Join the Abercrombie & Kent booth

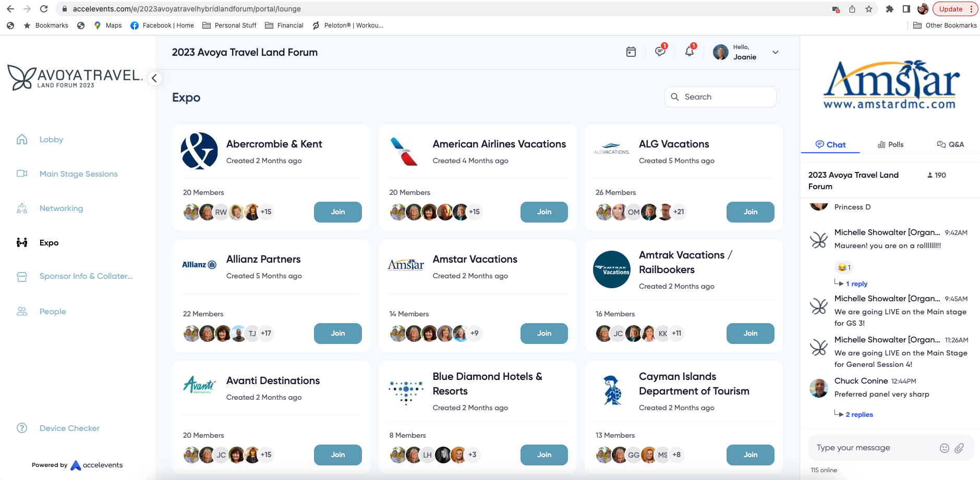click(337, 212)
